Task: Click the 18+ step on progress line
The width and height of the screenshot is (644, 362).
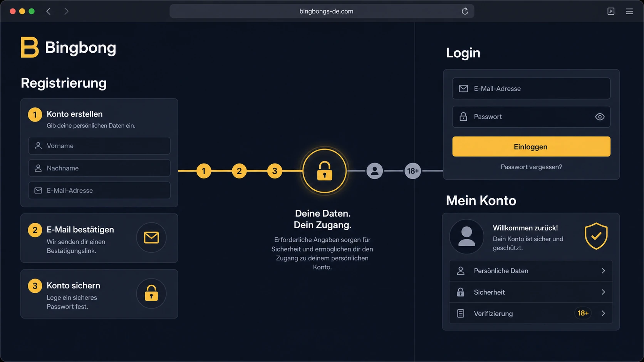Action: pos(413,171)
